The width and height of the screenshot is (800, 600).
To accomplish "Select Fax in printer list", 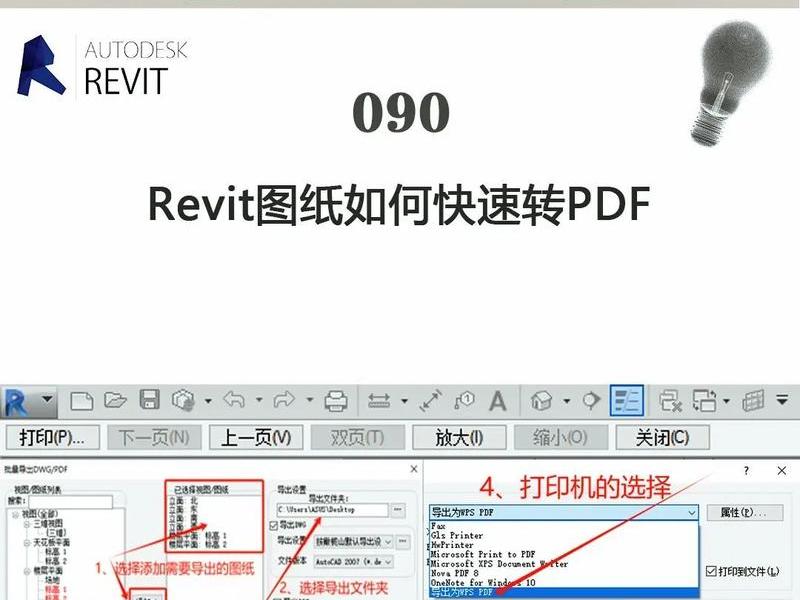I will coord(563,526).
